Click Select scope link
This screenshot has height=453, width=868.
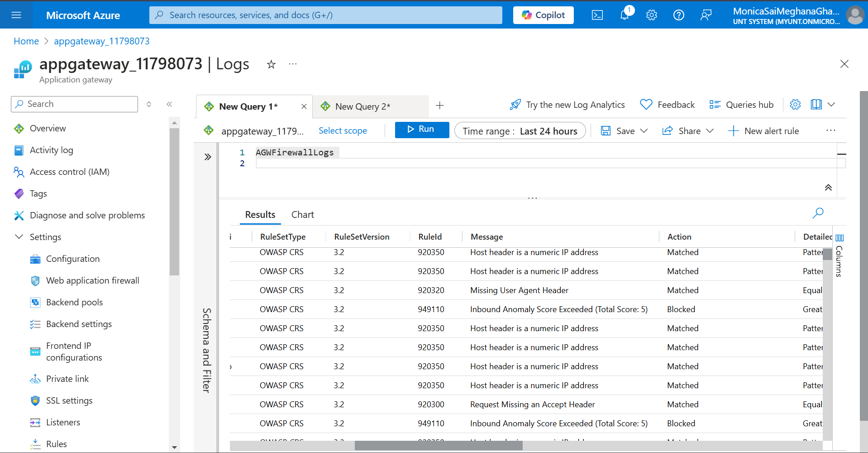343,131
